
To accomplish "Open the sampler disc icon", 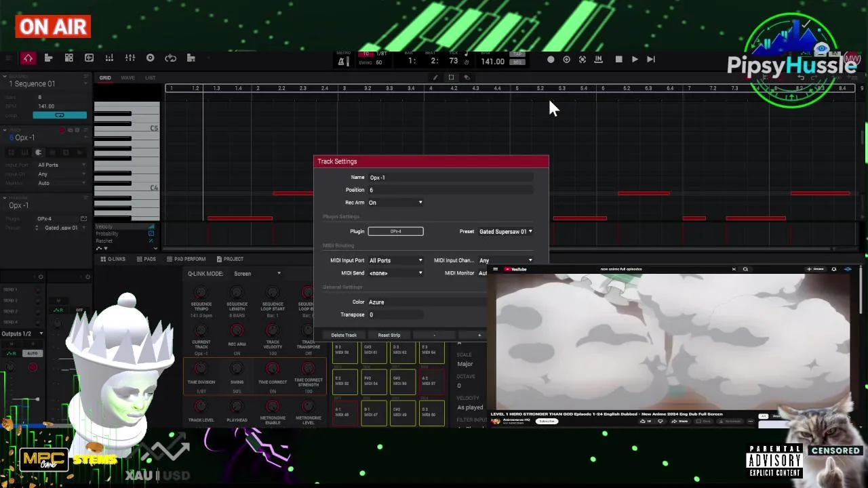I will [150, 58].
